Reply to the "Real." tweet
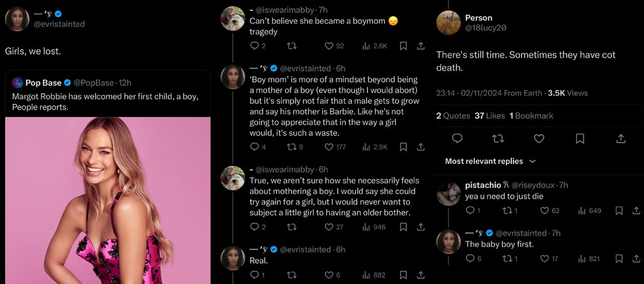 click(255, 275)
